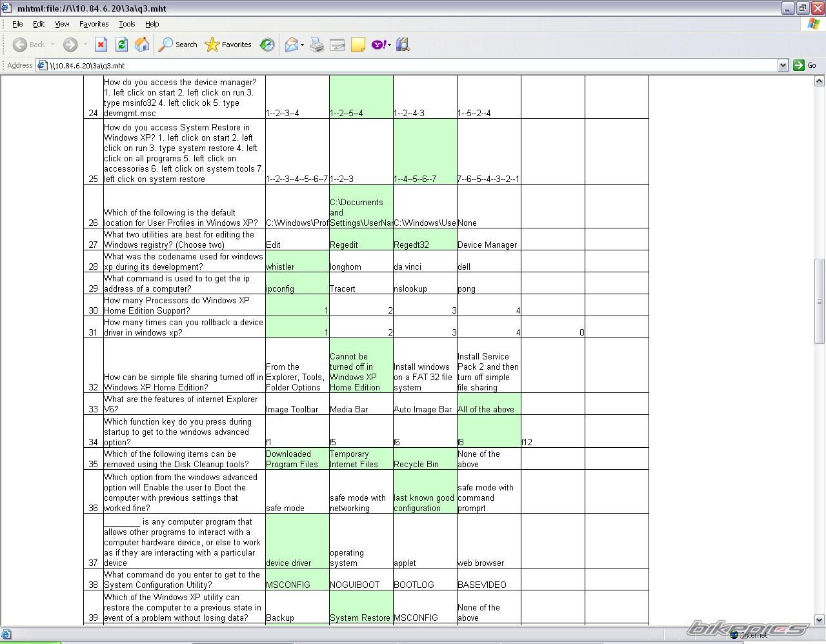Click the Internet zone icon in status bar
The image size is (826, 644).
pos(734,635)
